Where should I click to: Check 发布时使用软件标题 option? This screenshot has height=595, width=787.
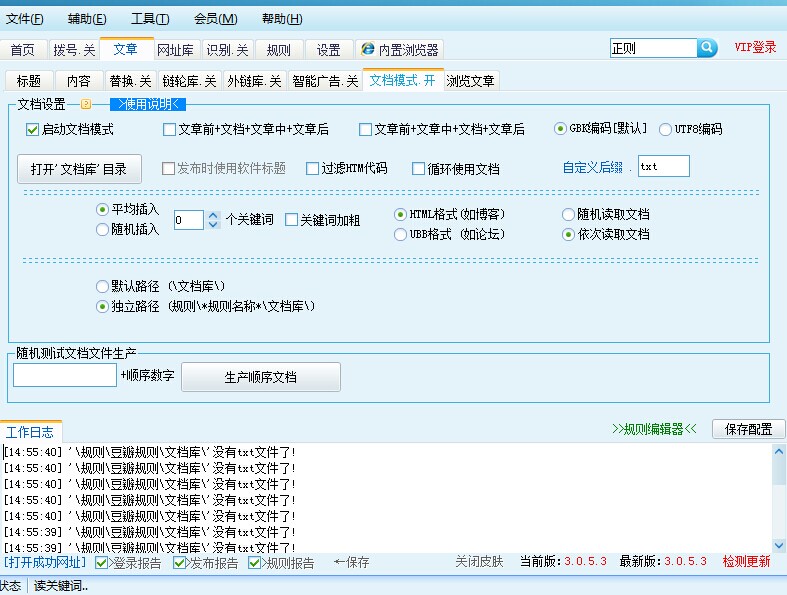point(168,168)
